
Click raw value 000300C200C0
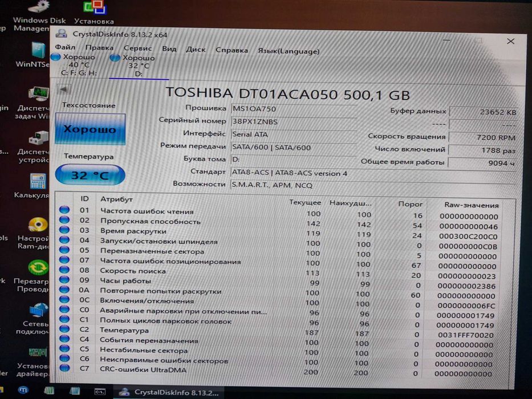(468, 236)
